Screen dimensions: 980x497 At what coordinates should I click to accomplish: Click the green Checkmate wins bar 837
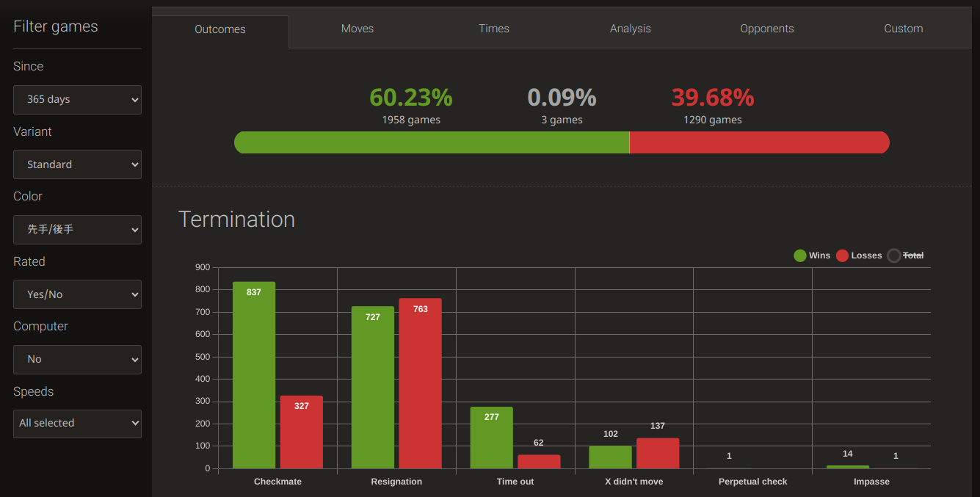[x=254, y=375]
